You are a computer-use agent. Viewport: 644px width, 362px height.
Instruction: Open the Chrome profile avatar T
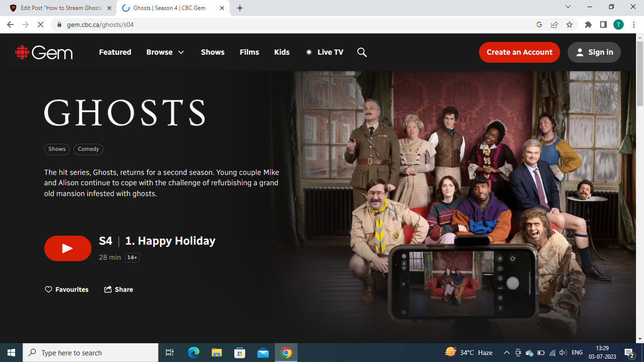point(619,25)
